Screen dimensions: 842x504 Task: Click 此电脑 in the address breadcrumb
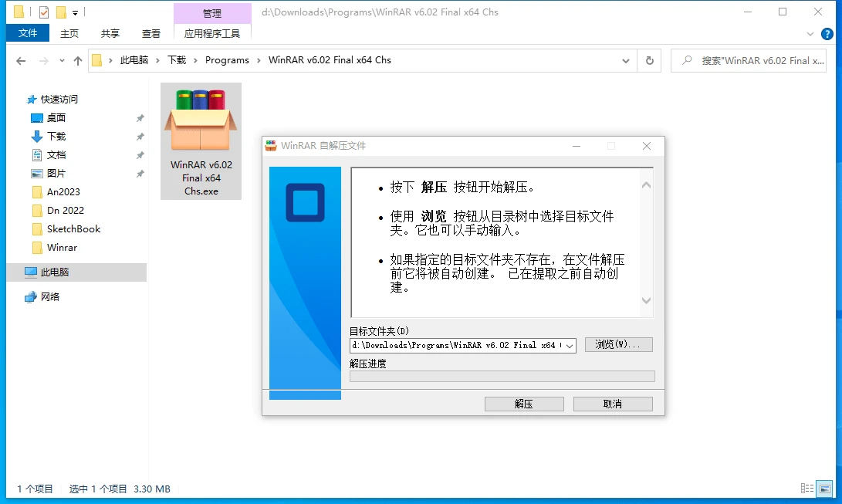(x=134, y=60)
